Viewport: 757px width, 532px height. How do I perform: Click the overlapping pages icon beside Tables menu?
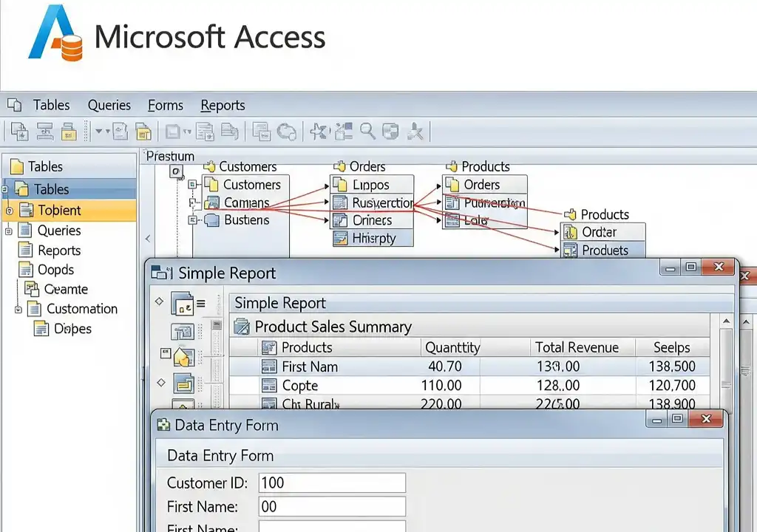15,105
